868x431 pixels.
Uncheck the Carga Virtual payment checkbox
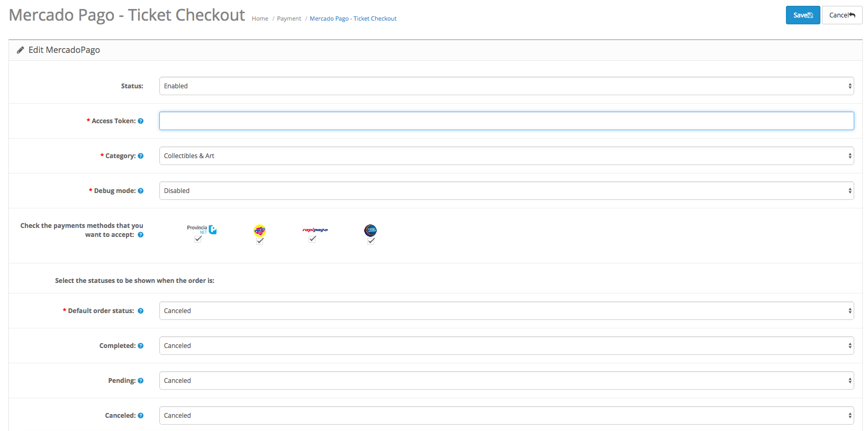tap(371, 241)
